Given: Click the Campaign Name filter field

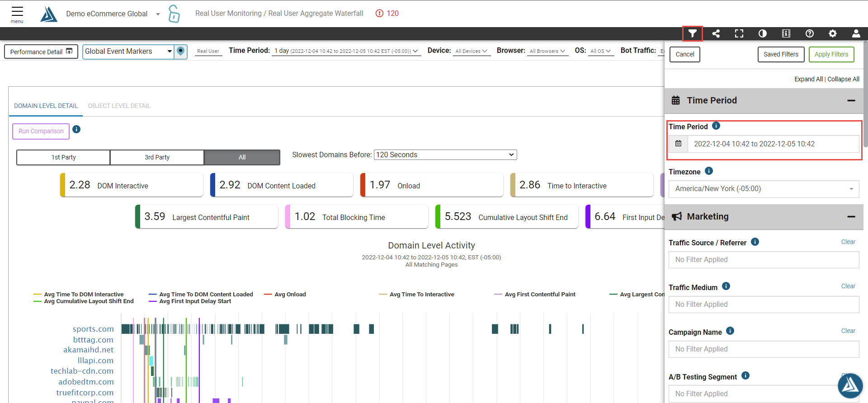Looking at the screenshot, I should coord(764,349).
